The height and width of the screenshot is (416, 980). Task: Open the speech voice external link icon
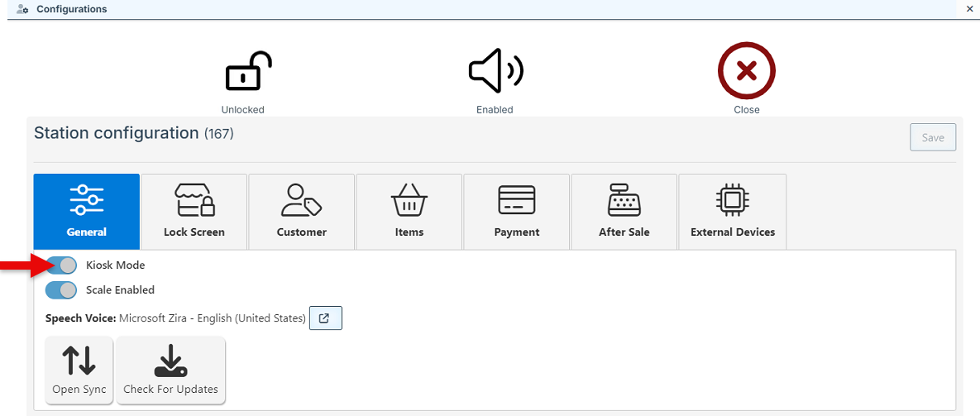325,318
